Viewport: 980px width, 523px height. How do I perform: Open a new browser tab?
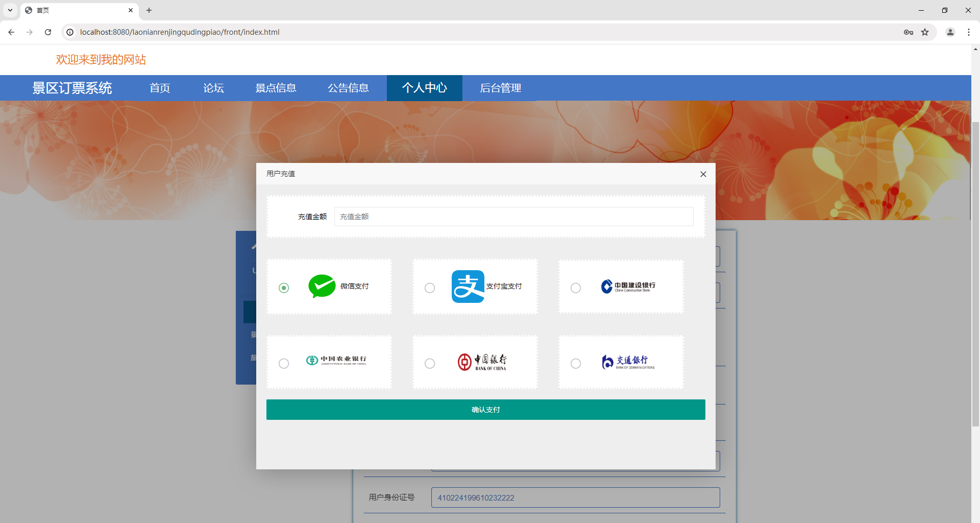[149, 10]
